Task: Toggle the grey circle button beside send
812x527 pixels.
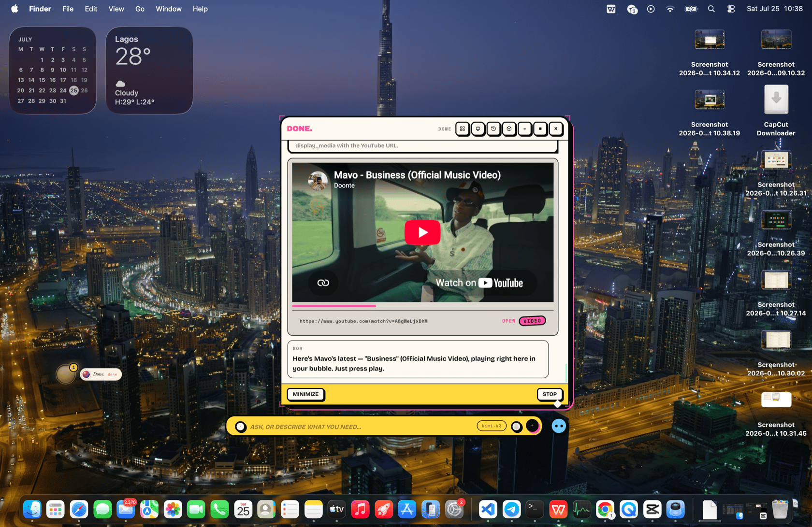Action: click(516, 427)
